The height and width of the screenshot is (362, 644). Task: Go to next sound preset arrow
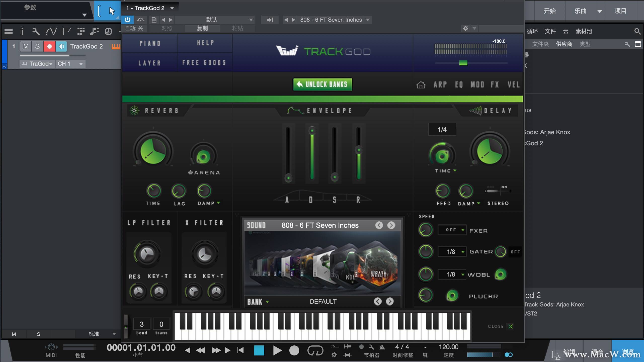point(391,225)
